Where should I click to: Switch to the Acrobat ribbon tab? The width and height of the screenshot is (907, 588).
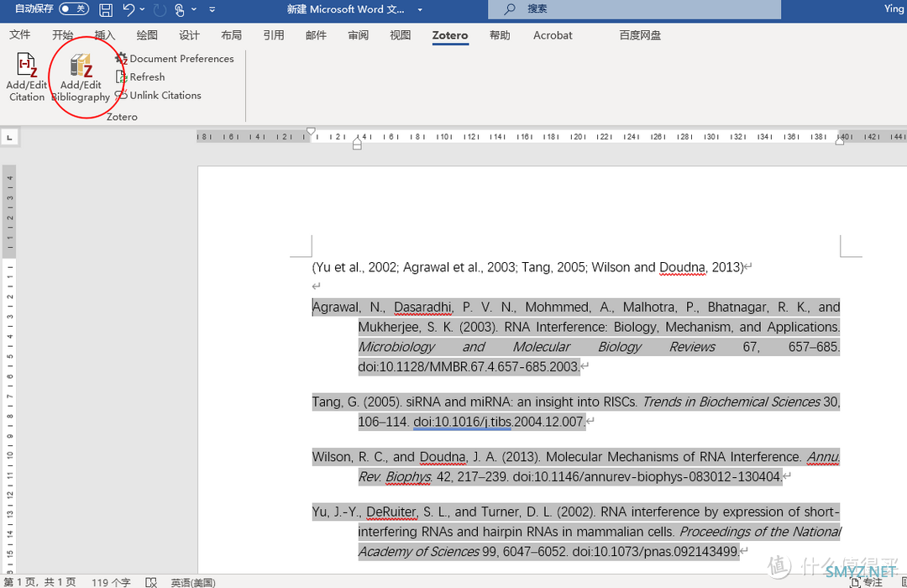[x=553, y=34]
